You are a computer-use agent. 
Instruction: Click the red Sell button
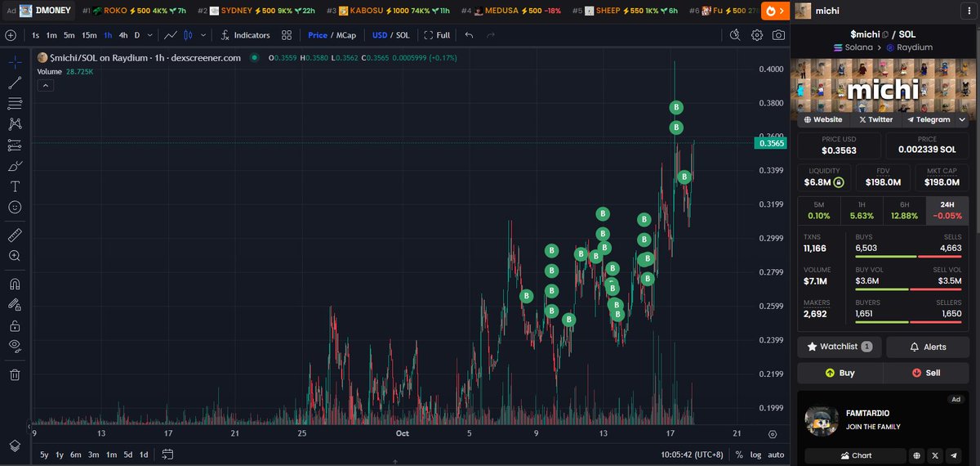(x=928, y=373)
